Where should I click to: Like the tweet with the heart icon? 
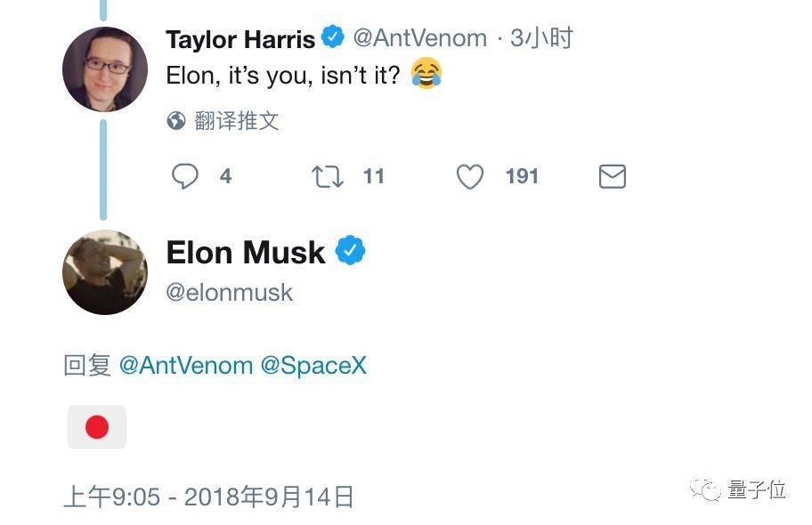470,176
